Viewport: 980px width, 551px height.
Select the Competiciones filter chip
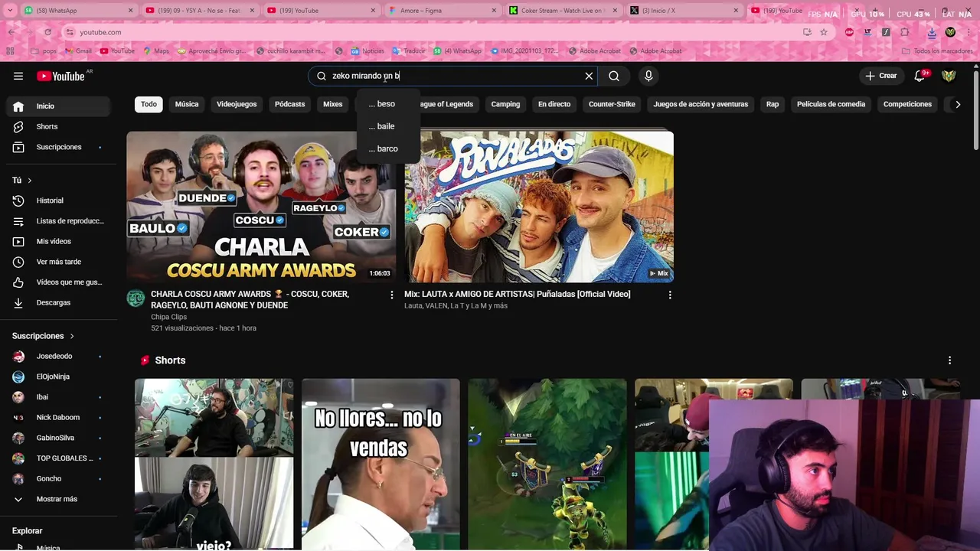(x=907, y=104)
